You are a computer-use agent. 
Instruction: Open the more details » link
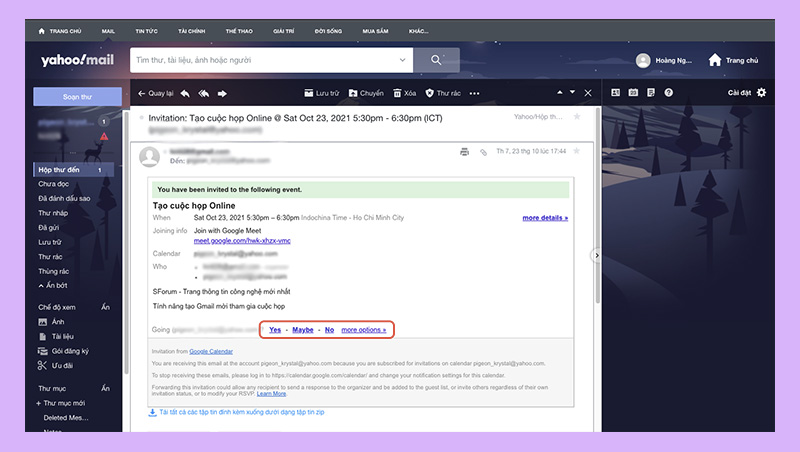545,218
